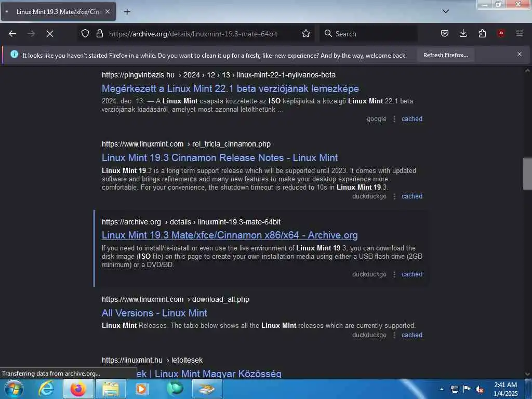Open Action Center flag icon

[467, 389]
